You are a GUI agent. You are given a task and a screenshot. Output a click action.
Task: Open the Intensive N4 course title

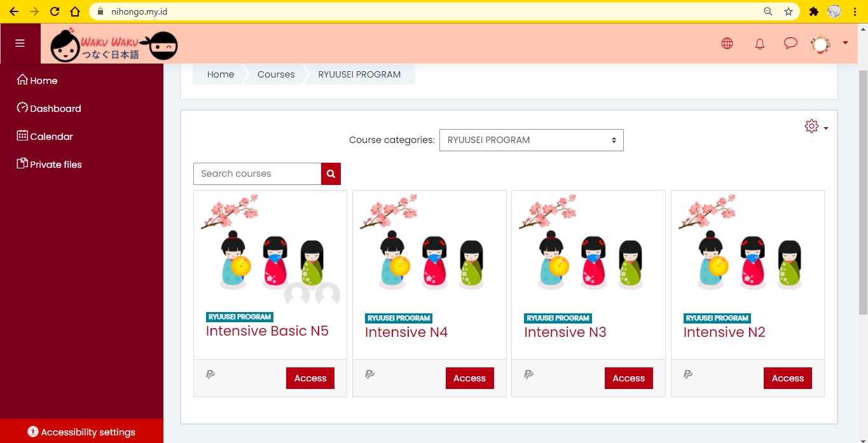[406, 332]
